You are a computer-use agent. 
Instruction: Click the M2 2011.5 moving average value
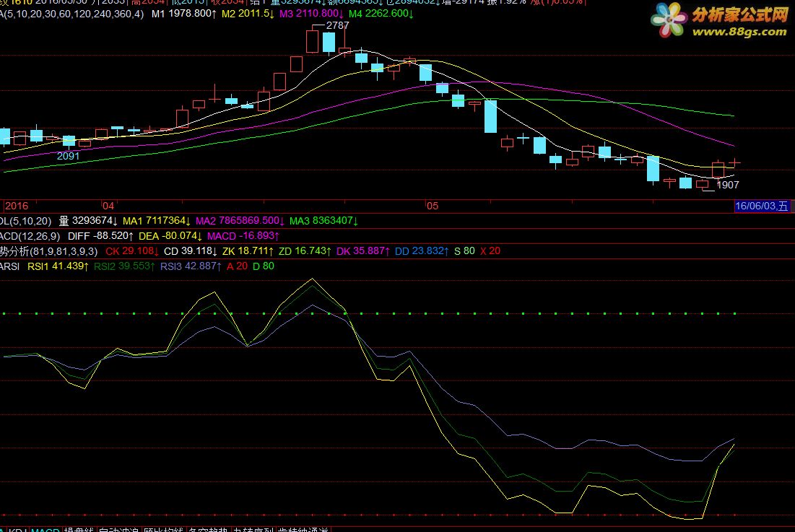[x=248, y=14]
